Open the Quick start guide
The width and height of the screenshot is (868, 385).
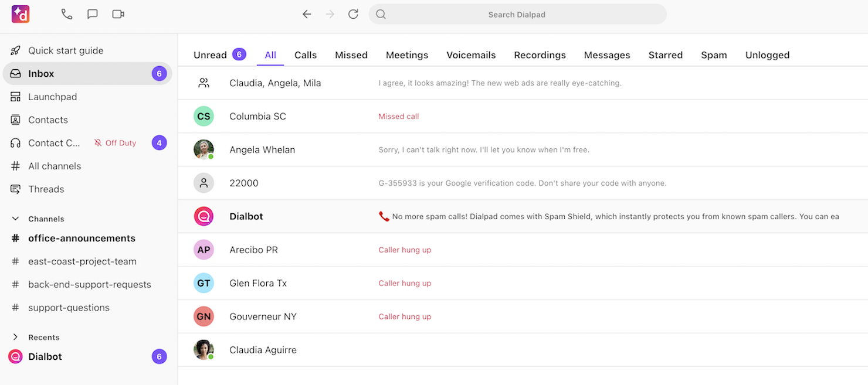click(66, 50)
